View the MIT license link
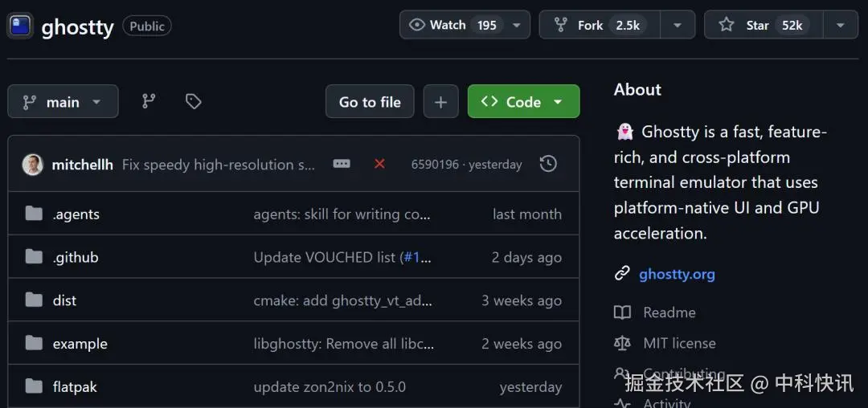The width and height of the screenshot is (868, 408). pyautogui.click(x=679, y=343)
